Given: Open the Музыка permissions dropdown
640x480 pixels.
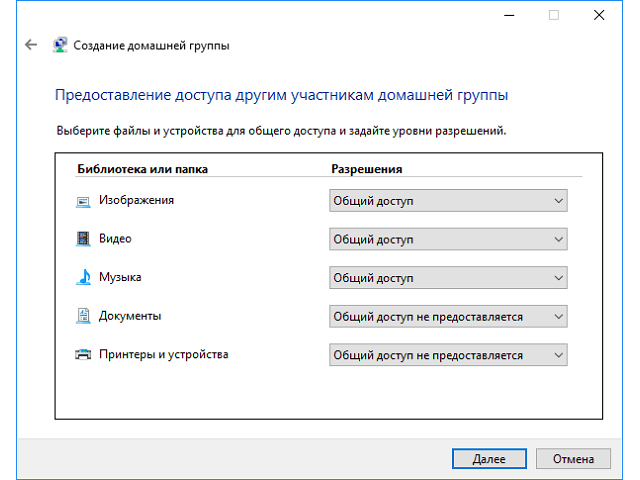Looking at the screenshot, I should point(448,278).
